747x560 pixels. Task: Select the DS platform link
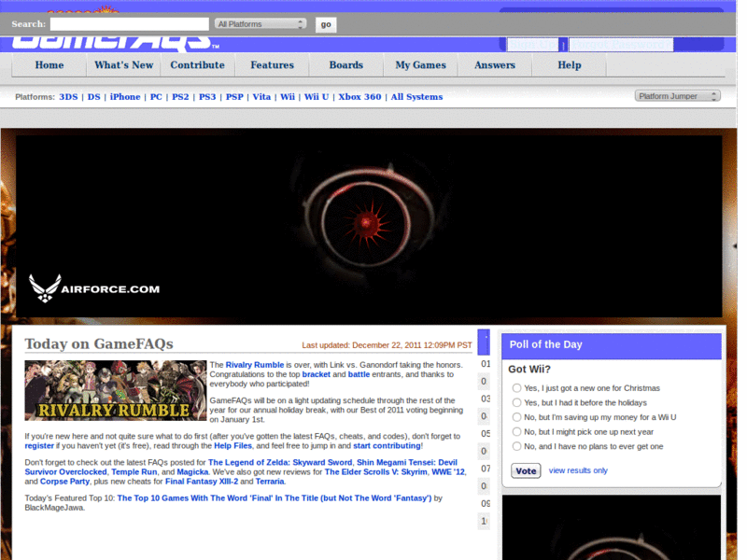coord(94,97)
